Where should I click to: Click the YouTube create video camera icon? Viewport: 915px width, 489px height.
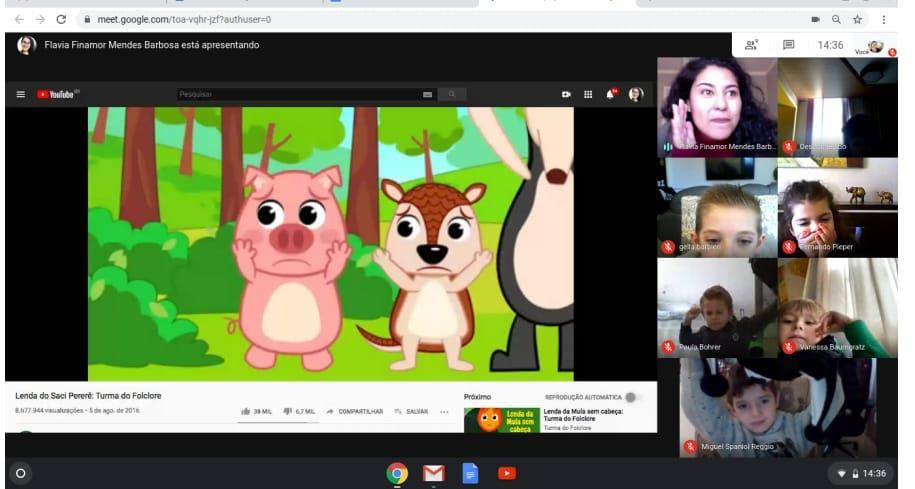(x=566, y=94)
